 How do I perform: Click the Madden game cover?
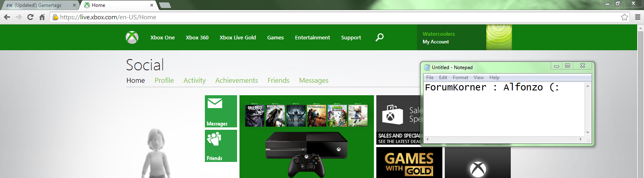pos(358,115)
